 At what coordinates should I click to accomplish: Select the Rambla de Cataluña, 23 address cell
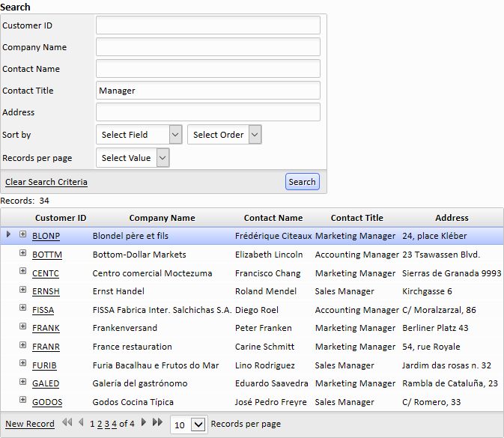pos(450,383)
